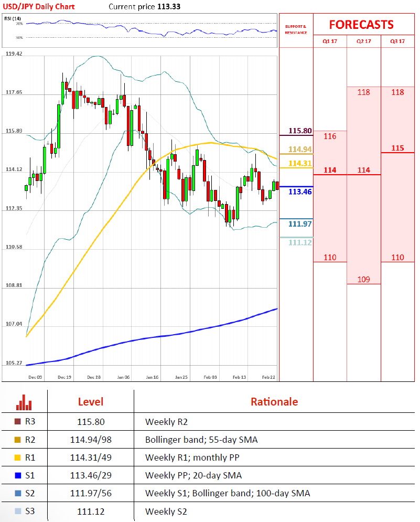This screenshot has width=420, height=522.
Task: Click the Feb 03 date axis label
Action: 210,377
